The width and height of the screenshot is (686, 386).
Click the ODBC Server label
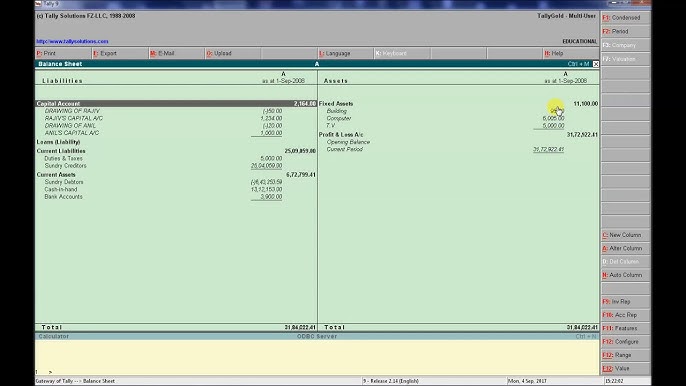point(317,337)
